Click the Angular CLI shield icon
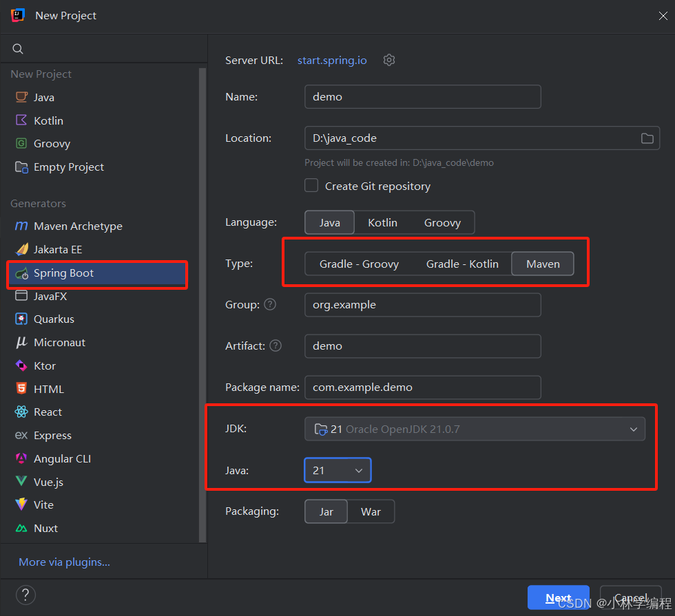 click(x=21, y=458)
